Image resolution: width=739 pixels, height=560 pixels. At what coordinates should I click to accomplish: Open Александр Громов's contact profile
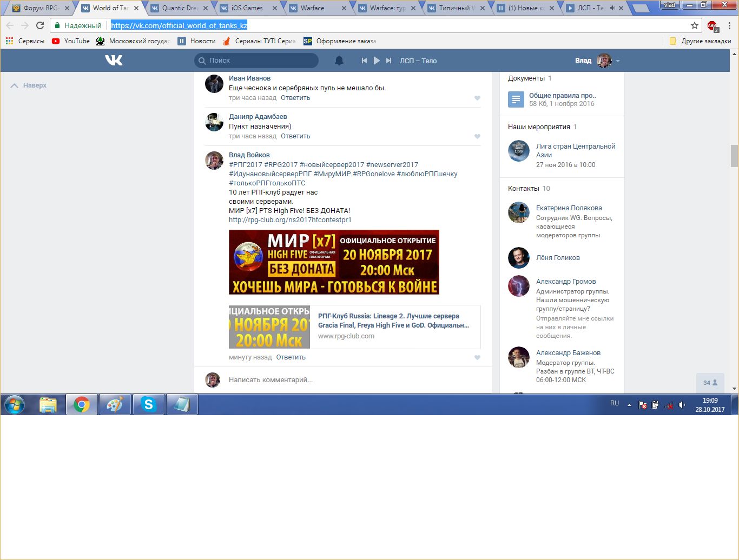click(566, 282)
